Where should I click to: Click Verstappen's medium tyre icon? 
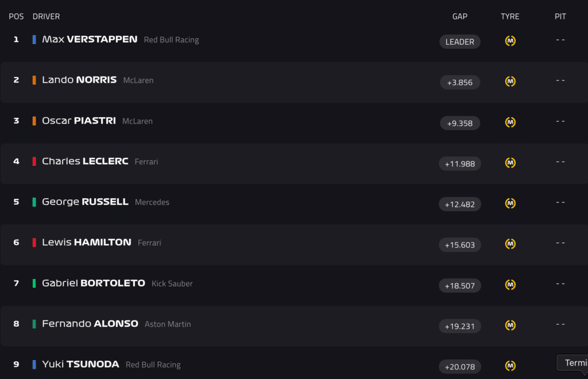(510, 41)
